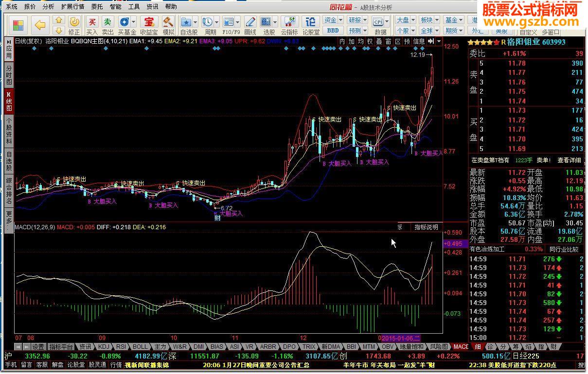Open the 论股堂 forum
This screenshot has height=374, width=588.
(311, 25)
